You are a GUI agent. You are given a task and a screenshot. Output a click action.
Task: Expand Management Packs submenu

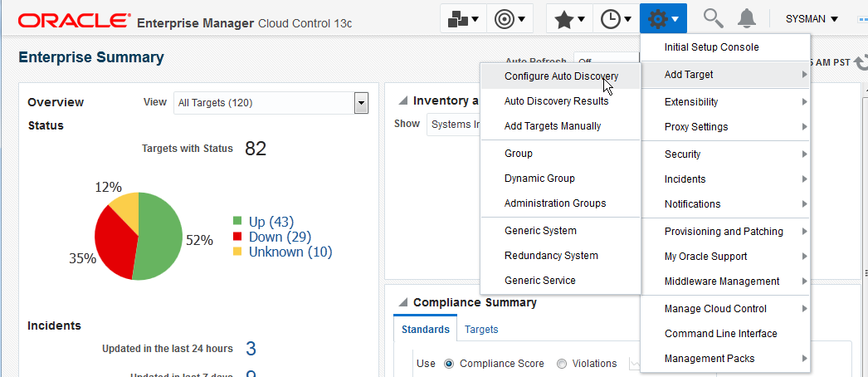click(x=725, y=358)
